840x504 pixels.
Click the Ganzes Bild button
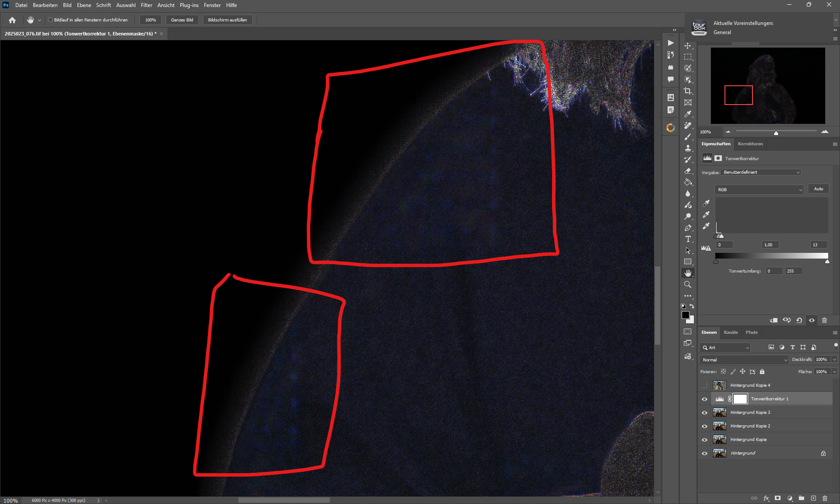182,20
